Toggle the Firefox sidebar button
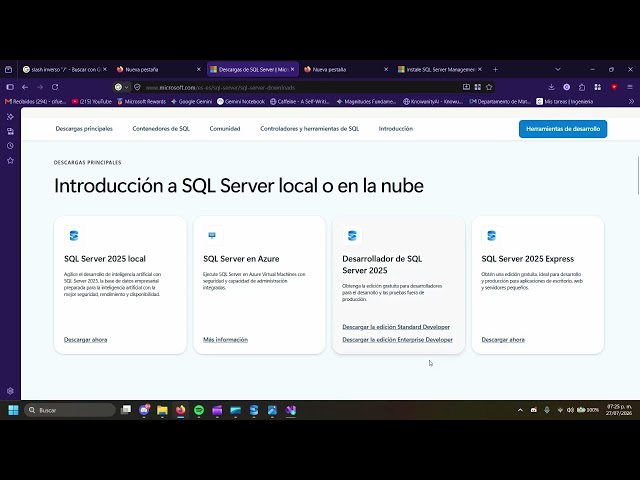 pos(10,87)
